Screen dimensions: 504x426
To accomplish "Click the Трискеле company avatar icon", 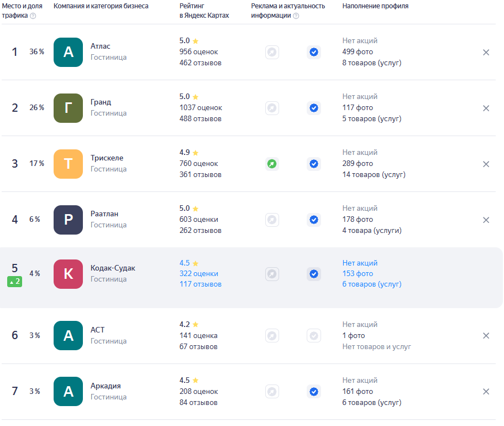I will coord(68,164).
